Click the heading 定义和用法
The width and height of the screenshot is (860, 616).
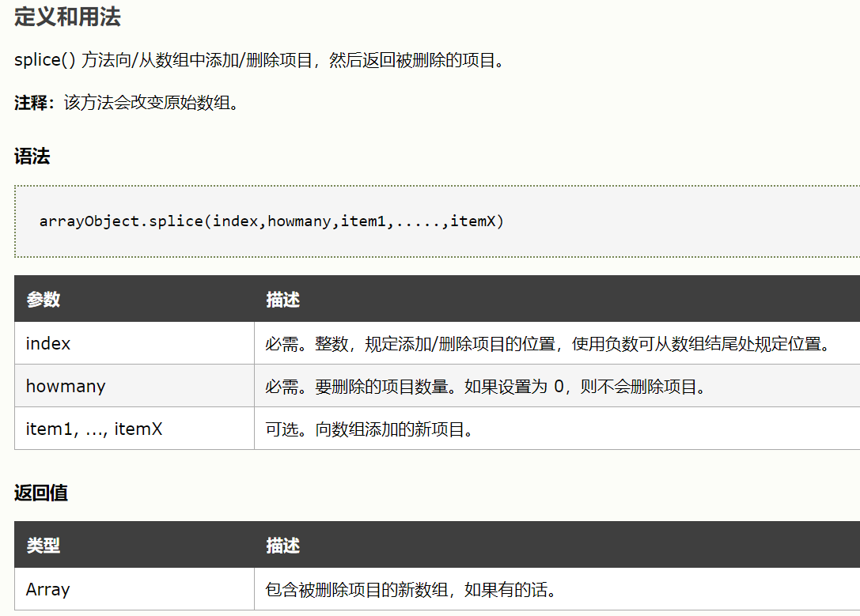[67, 17]
